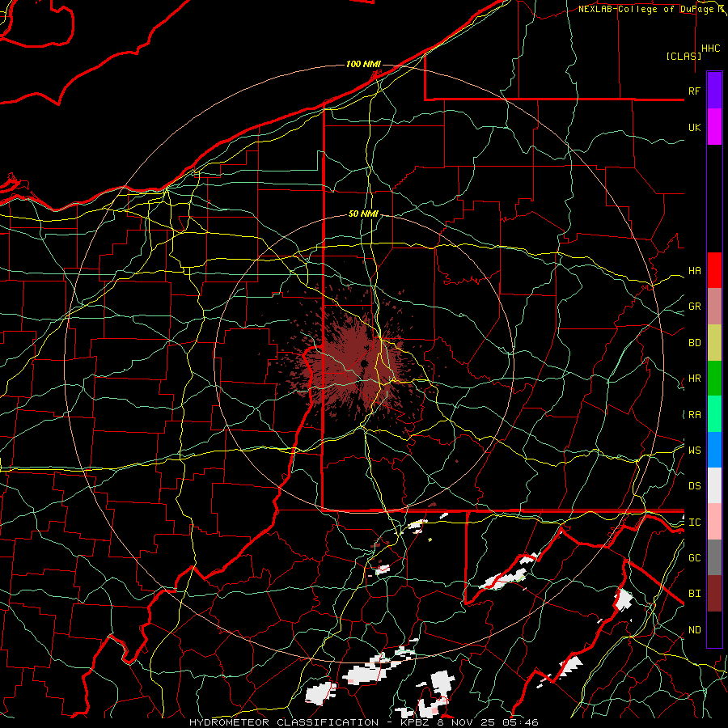Click the Hydrometeor Classification KPBZ caption

tap(364, 722)
